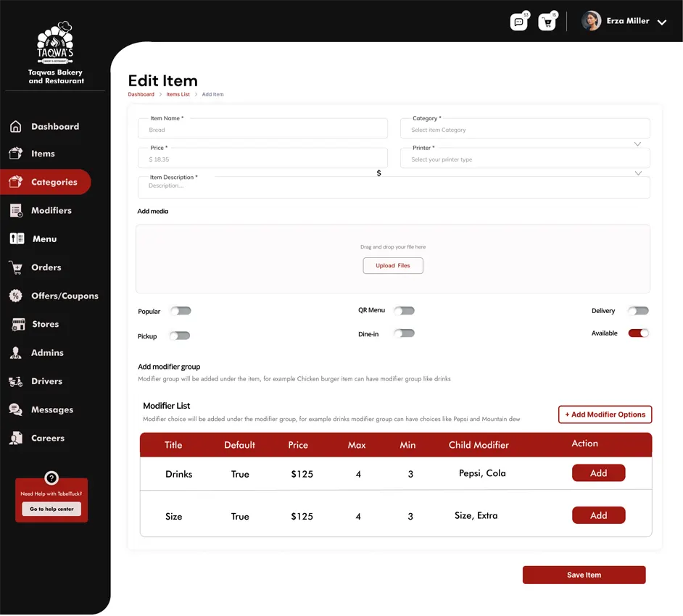Open the Dashboard from the sidebar
The image size is (683, 616).
(54, 126)
